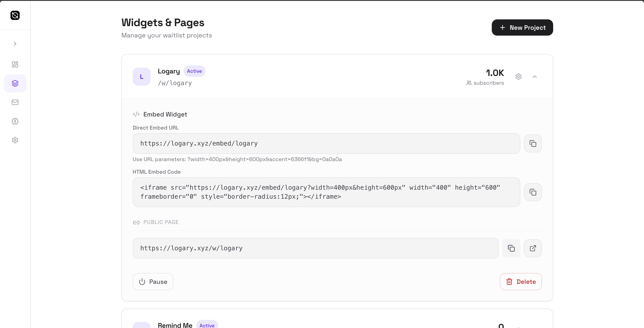644x328 pixels.
Task: Open Logary project settings gear icon
Action: click(x=519, y=77)
